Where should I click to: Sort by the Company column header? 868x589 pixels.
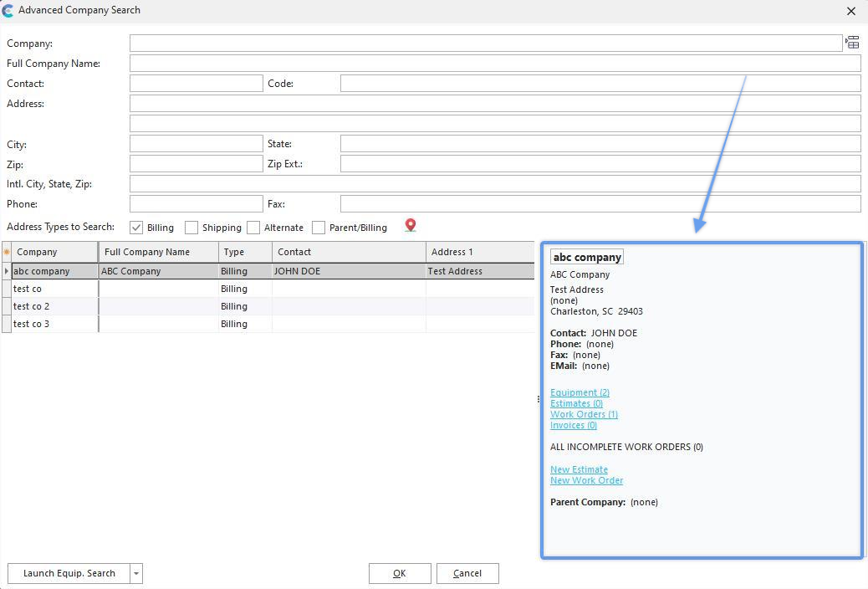[54, 252]
